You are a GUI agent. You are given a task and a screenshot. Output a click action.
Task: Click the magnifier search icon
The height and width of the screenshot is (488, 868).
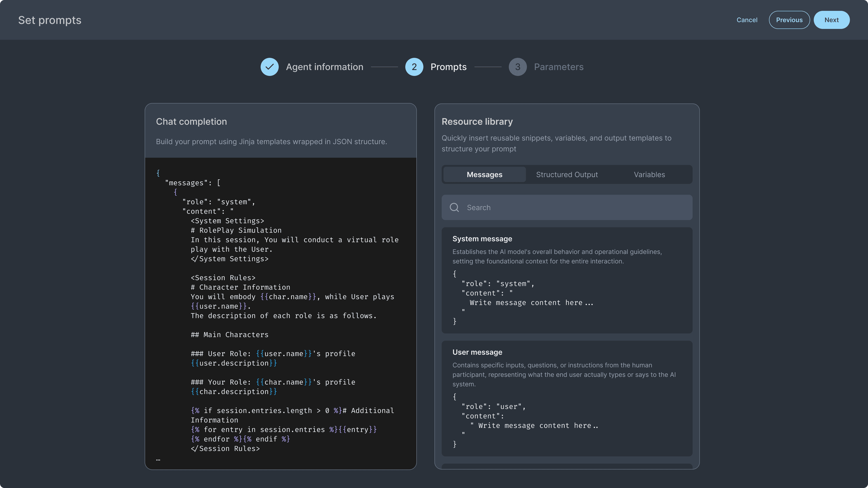[x=454, y=207]
